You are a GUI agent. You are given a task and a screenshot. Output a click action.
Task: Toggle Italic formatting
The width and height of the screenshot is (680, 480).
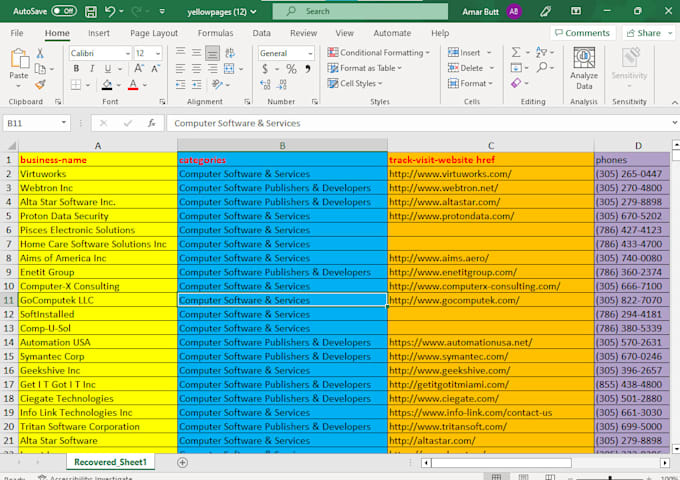pyautogui.click(x=92, y=69)
